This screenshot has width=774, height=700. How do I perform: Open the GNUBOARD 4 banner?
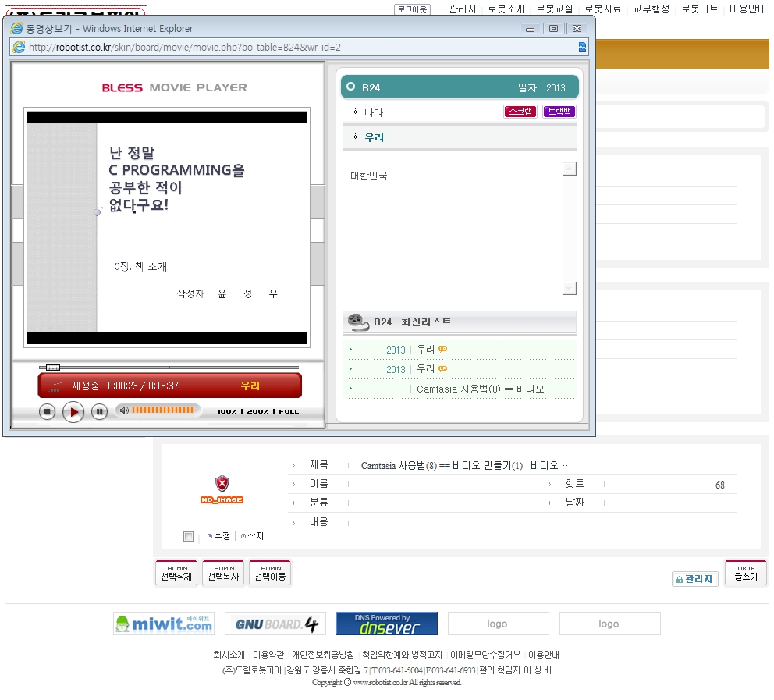click(x=275, y=624)
